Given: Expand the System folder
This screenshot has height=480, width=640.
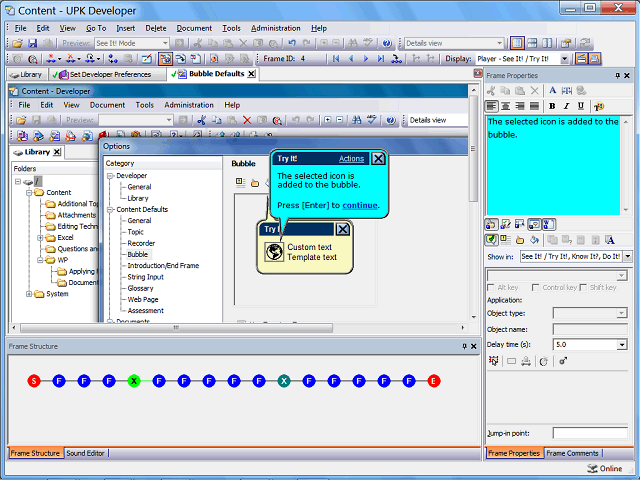Looking at the screenshot, I should tap(29, 294).
